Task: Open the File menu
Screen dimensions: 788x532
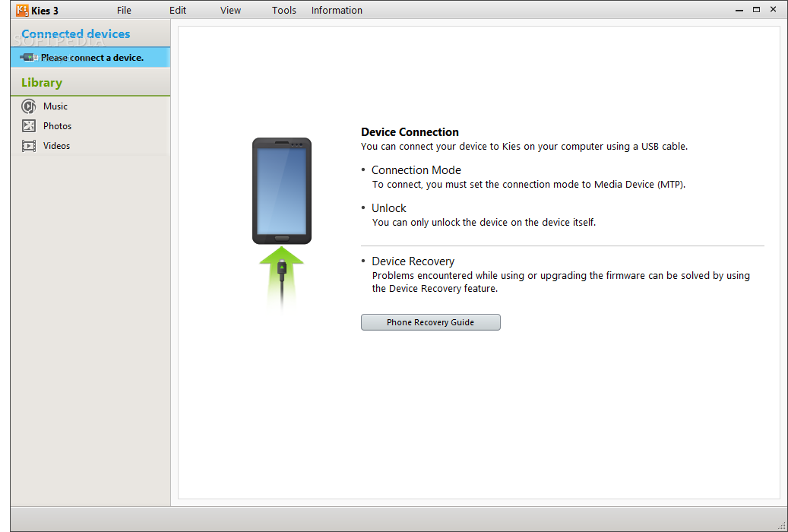Action: [x=124, y=10]
